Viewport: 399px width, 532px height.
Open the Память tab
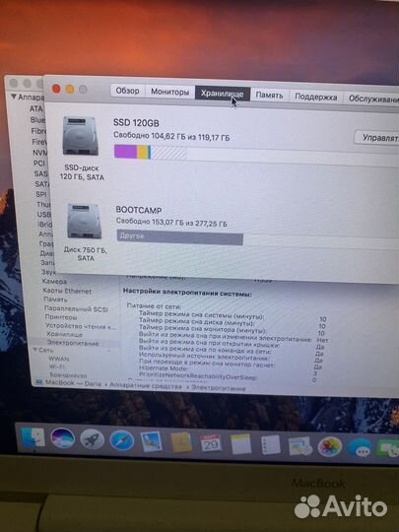[269, 96]
